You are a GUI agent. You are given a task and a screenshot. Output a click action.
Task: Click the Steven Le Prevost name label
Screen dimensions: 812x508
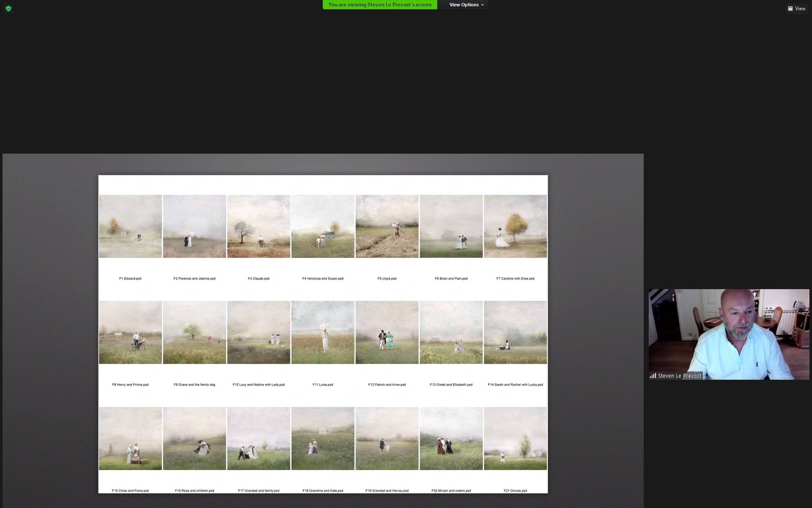(679, 376)
